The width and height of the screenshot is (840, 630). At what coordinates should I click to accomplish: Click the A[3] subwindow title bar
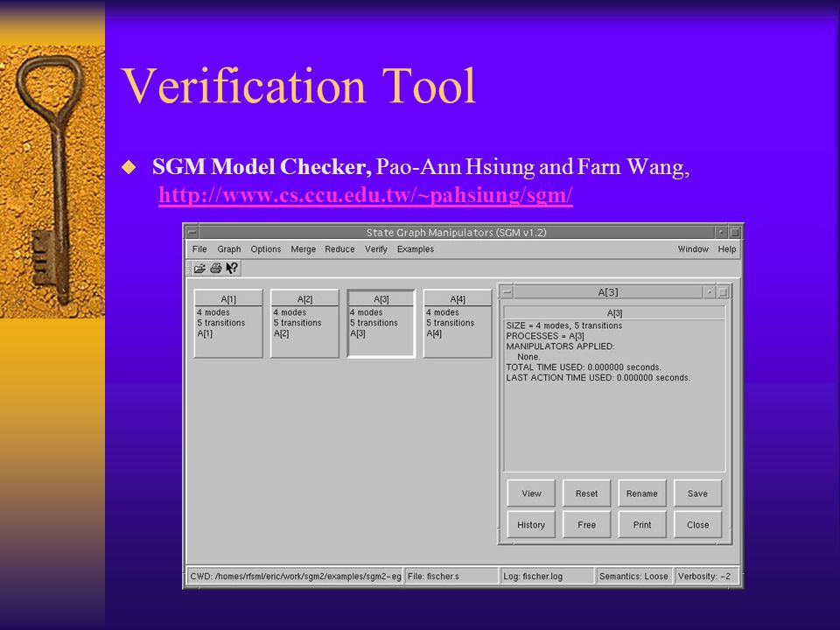[x=608, y=292]
